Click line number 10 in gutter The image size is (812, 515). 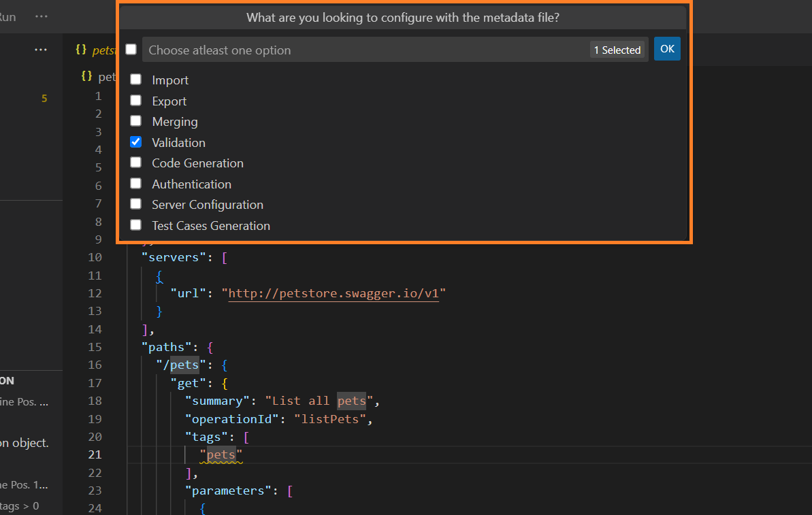[x=95, y=257]
